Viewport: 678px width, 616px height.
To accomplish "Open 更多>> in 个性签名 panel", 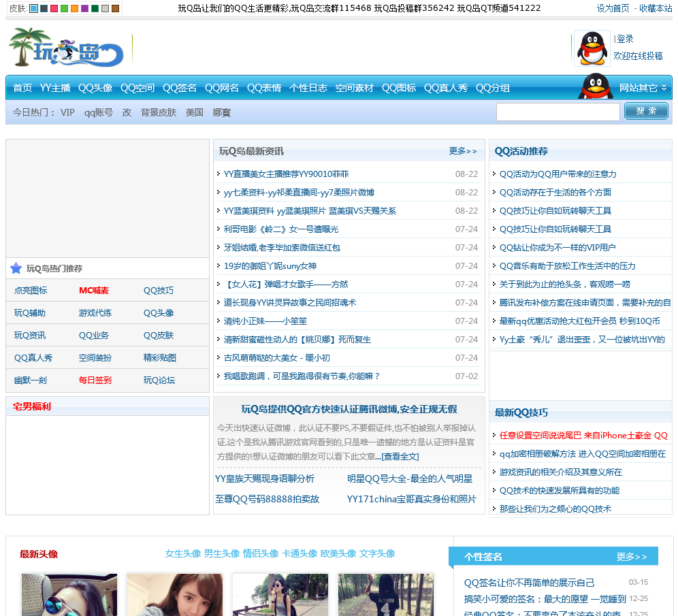I will click(x=631, y=557).
